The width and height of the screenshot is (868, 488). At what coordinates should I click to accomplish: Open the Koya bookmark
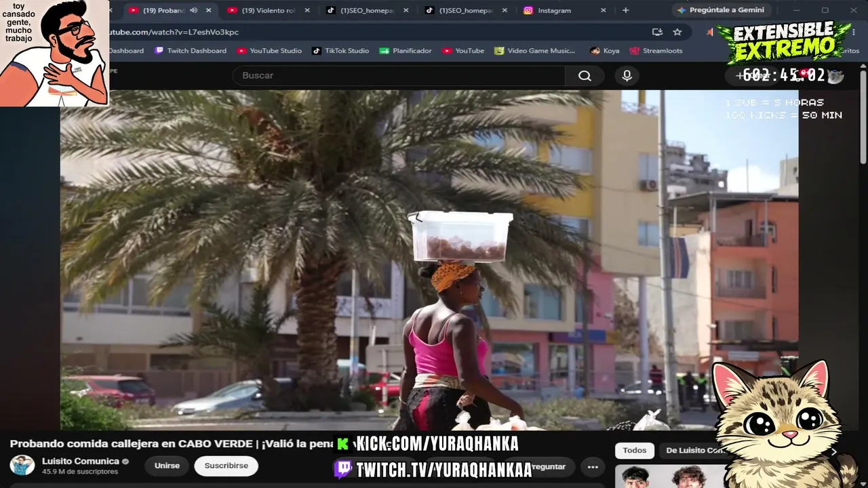(605, 51)
